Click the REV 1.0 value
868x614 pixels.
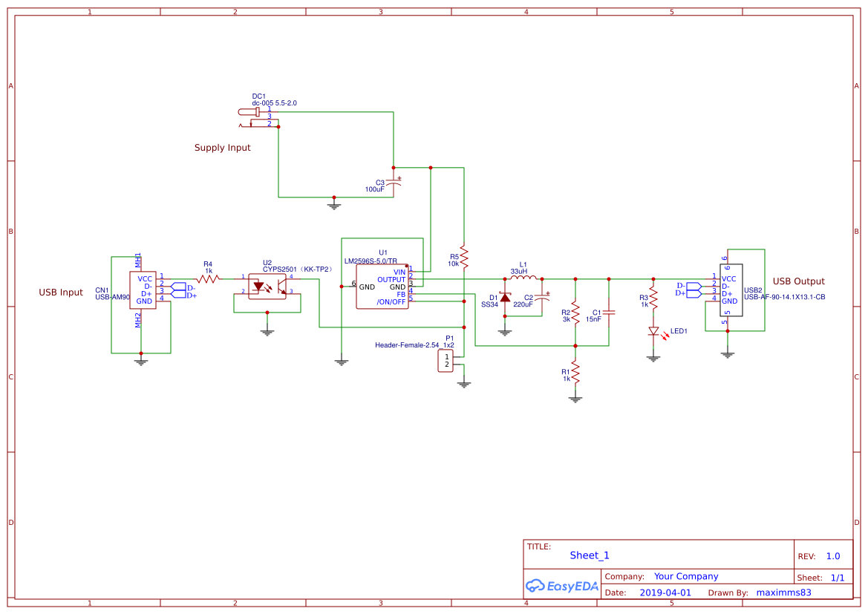coord(832,555)
